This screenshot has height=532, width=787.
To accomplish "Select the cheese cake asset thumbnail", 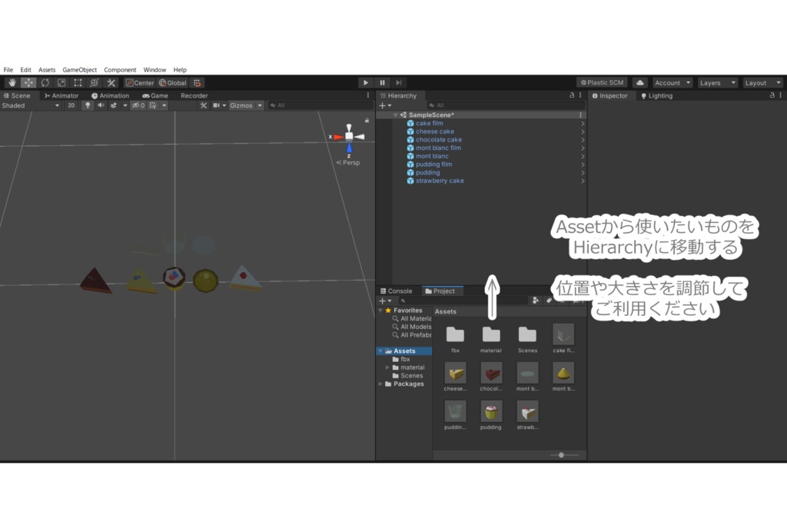I will coord(455,374).
